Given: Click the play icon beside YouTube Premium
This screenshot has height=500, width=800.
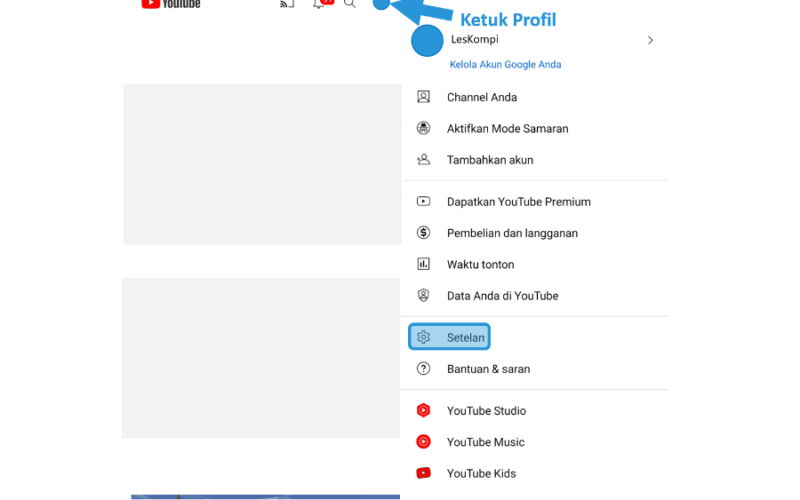Looking at the screenshot, I should [423, 202].
